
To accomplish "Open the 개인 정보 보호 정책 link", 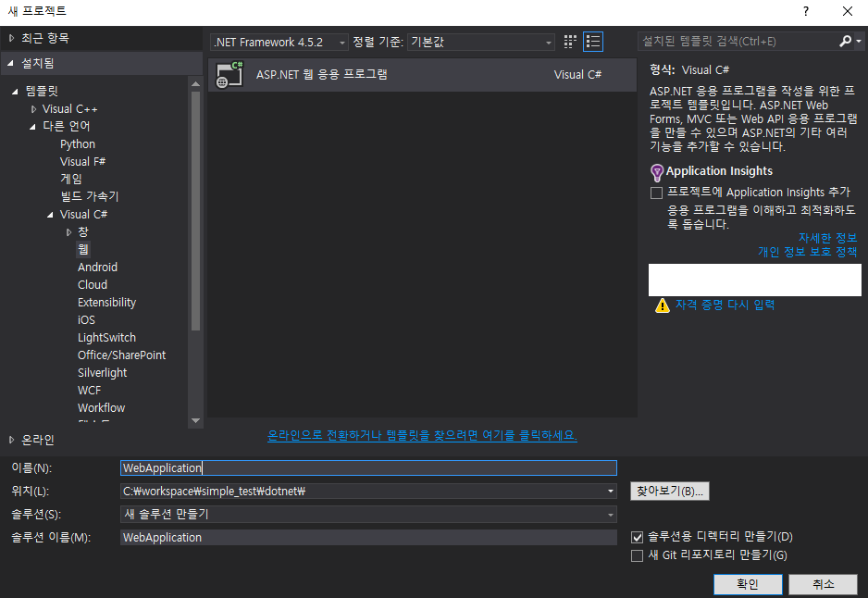I will (808, 252).
